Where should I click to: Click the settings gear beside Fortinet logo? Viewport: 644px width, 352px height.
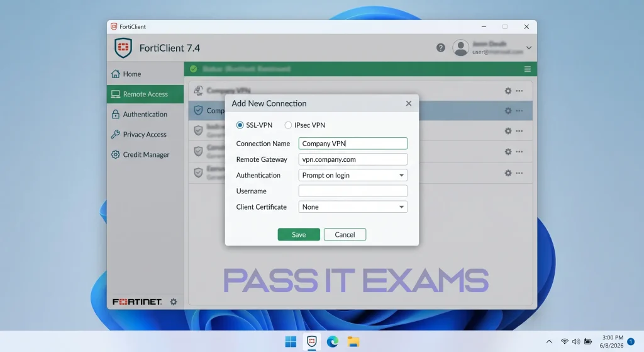[x=174, y=302]
